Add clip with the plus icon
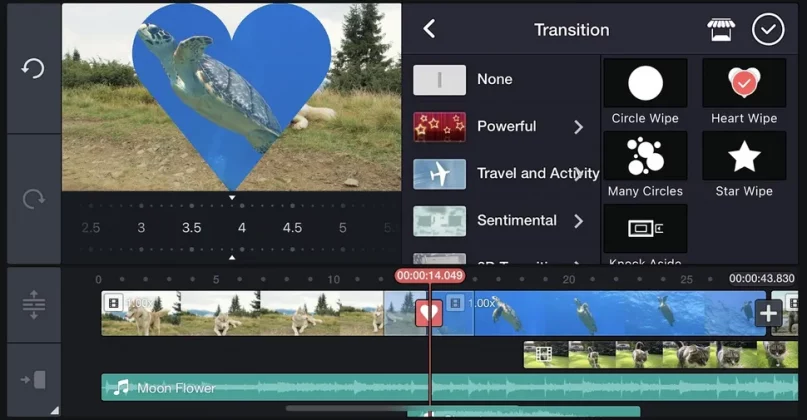Viewport: 807px width, 420px height. click(x=768, y=313)
